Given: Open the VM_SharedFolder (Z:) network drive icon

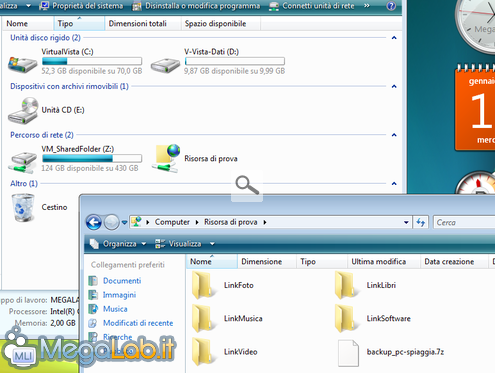Looking at the screenshot, I should (22, 162).
